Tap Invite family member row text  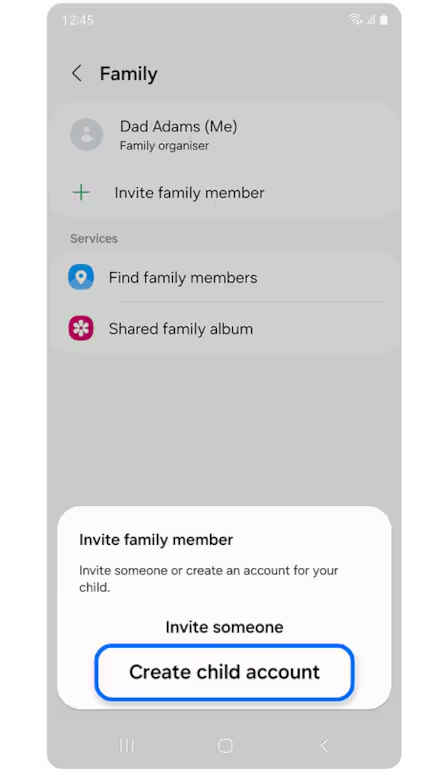[190, 193]
